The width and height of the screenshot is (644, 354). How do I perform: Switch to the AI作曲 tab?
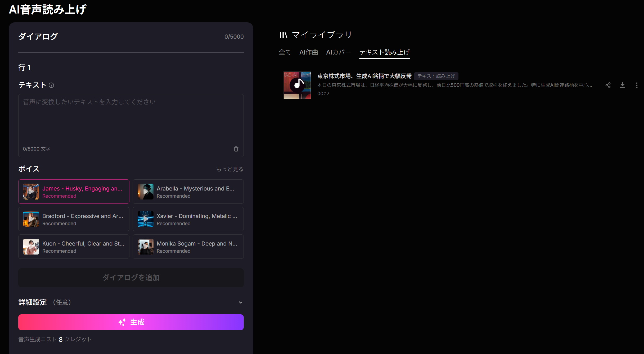click(309, 52)
